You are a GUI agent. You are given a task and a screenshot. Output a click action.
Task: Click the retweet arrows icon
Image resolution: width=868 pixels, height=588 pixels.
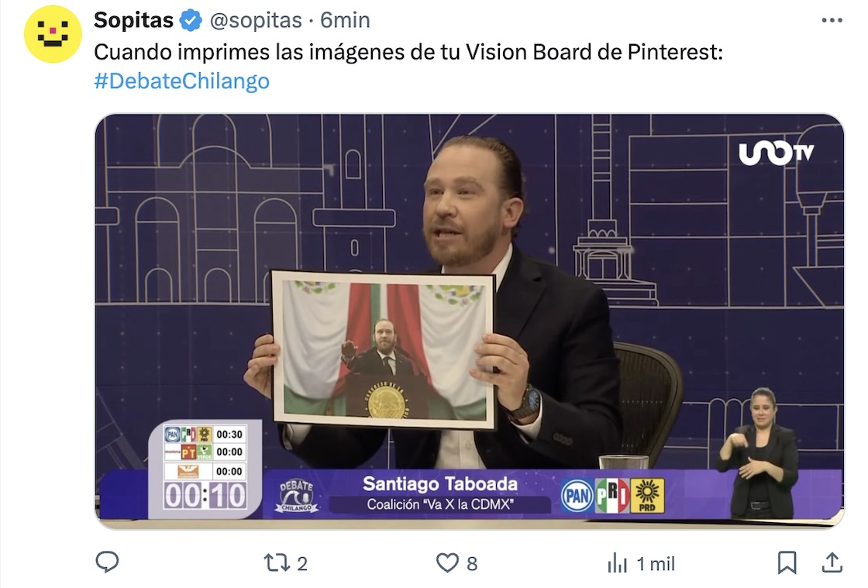pos(276,562)
